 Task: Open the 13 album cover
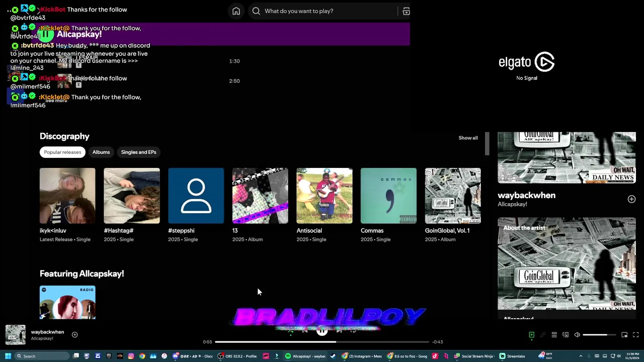(260, 196)
